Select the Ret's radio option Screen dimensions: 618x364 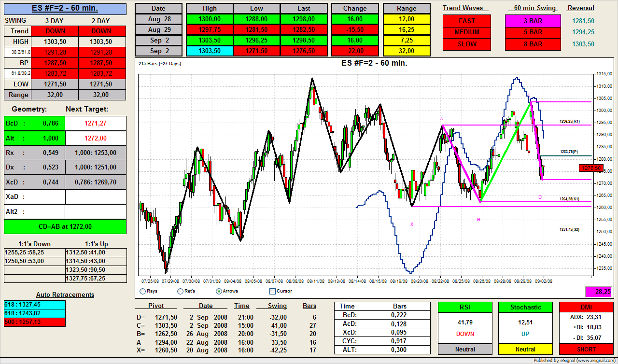[181, 291]
